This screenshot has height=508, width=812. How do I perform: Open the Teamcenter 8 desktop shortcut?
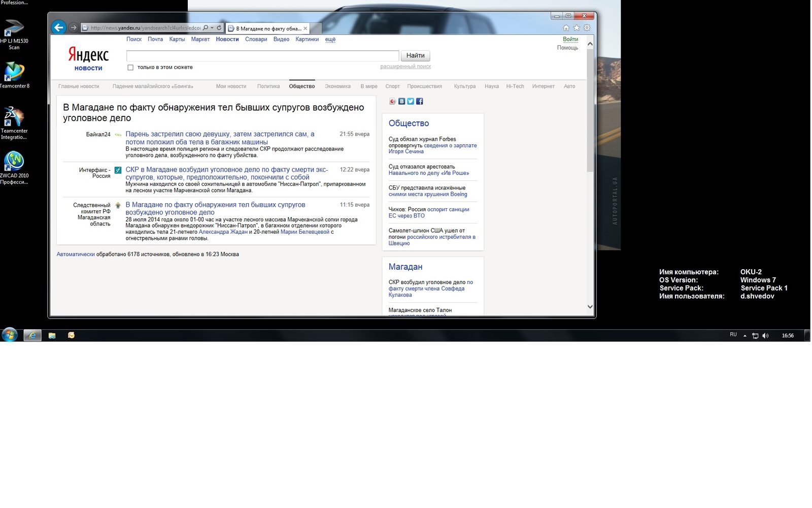[14, 75]
